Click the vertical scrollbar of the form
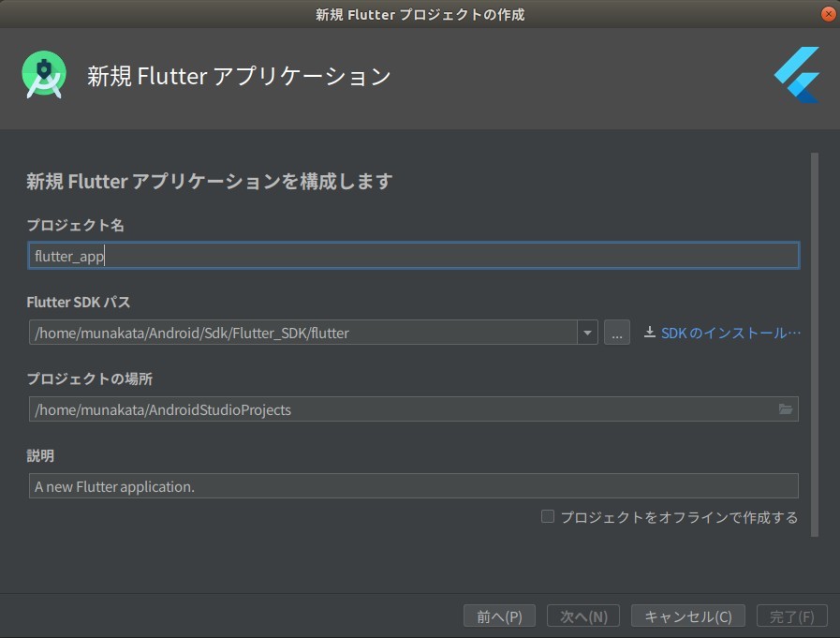The image size is (840, 638). pos(814,345)
